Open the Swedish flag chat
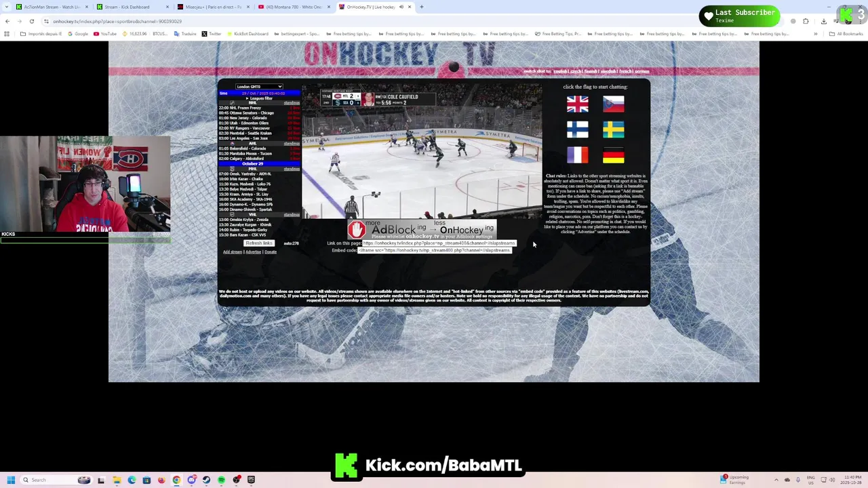Screen dimensions: 868x488 [x=613, y=129]
